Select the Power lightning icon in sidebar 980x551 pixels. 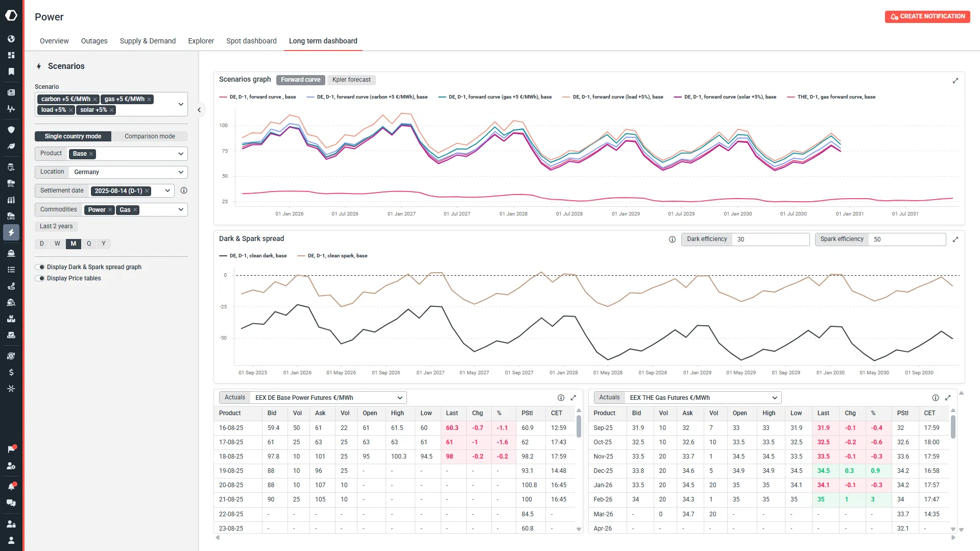[x=11, y=232]
